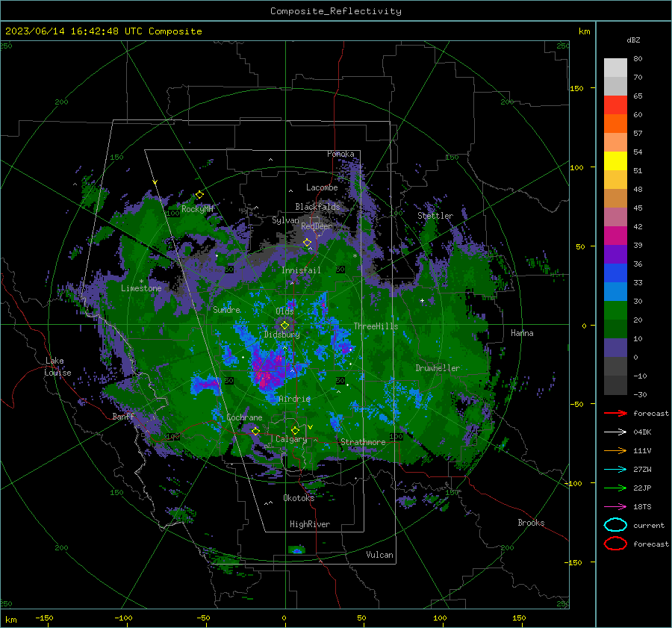Click the Sylvan label
Screen dimensions: 672x628
[285, 220]
